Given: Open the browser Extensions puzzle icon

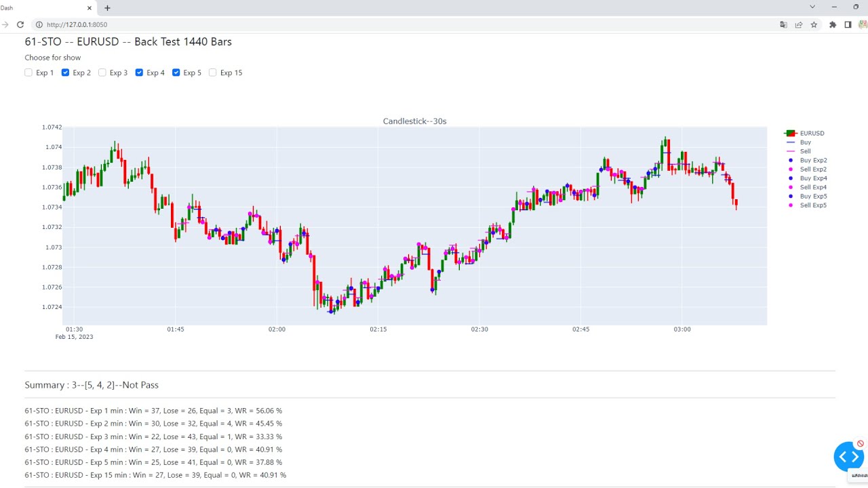Looking at the screenshot, I should click(x=833, y=24).
